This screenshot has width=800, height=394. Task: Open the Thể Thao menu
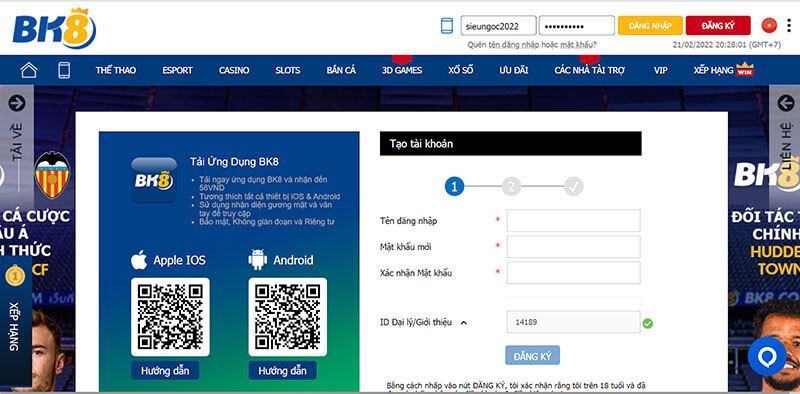116,70
